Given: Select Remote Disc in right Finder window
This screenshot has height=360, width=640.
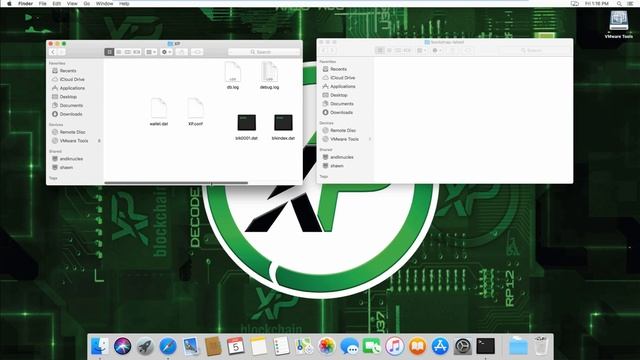Looking at the screenshot, I should [x=343, y=131].
